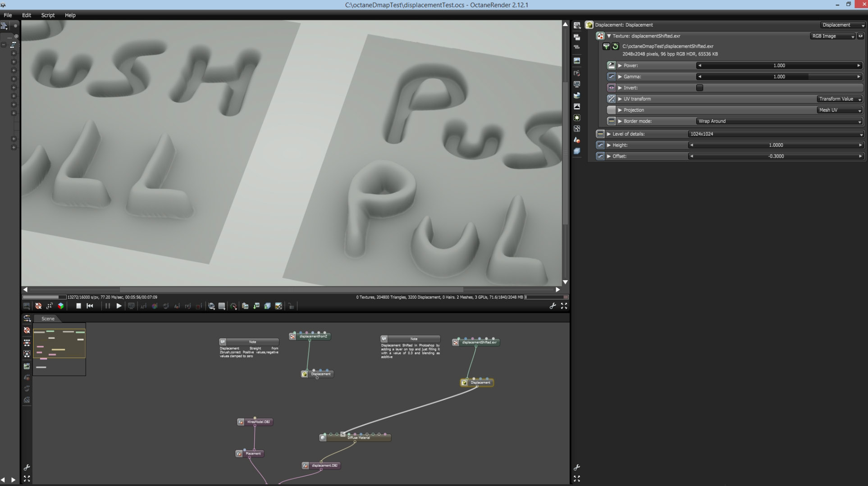
Task: Expand the Height parameter
Action: [609, 145]
